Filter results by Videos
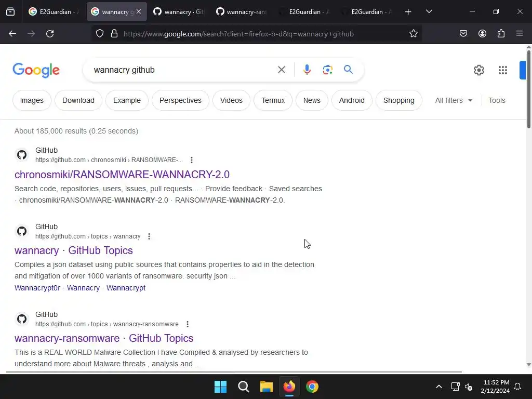Image resolution: width=532 pixels, height=399 pixels. point(231,100)
